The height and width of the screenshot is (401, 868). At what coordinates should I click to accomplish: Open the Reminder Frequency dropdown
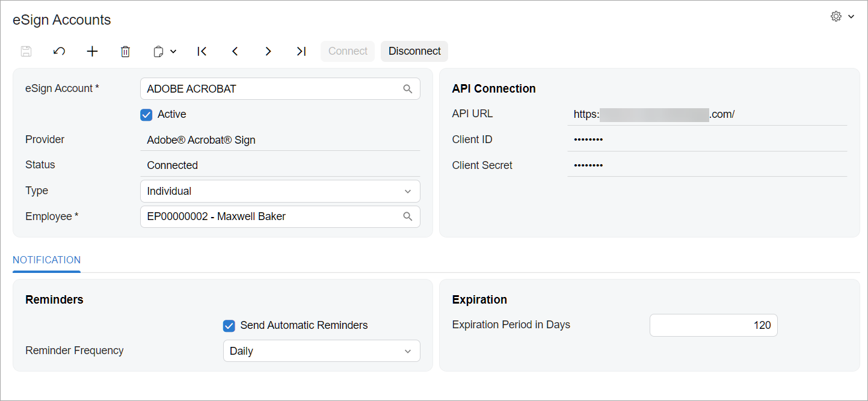tap(321, 351)
